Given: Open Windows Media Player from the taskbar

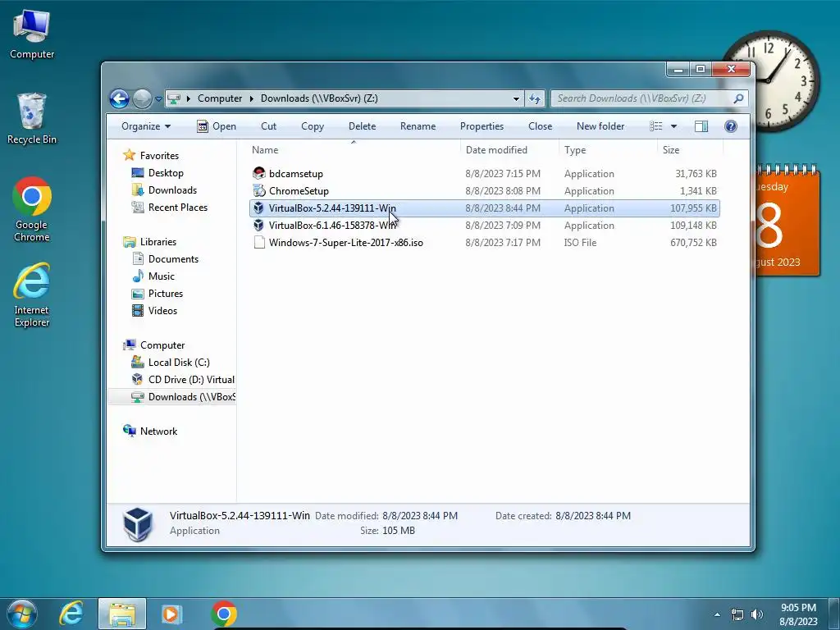Looking at the screenshot, I should (x=171, y=614).
